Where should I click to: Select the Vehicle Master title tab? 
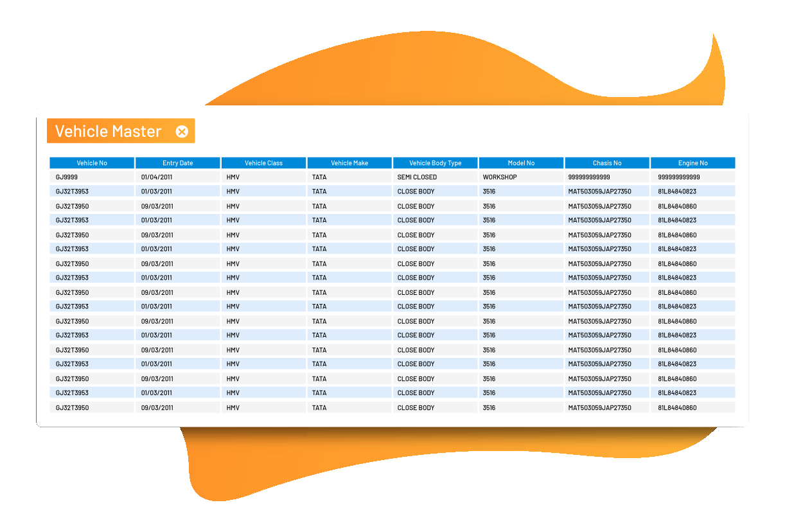tap(108, 132)
